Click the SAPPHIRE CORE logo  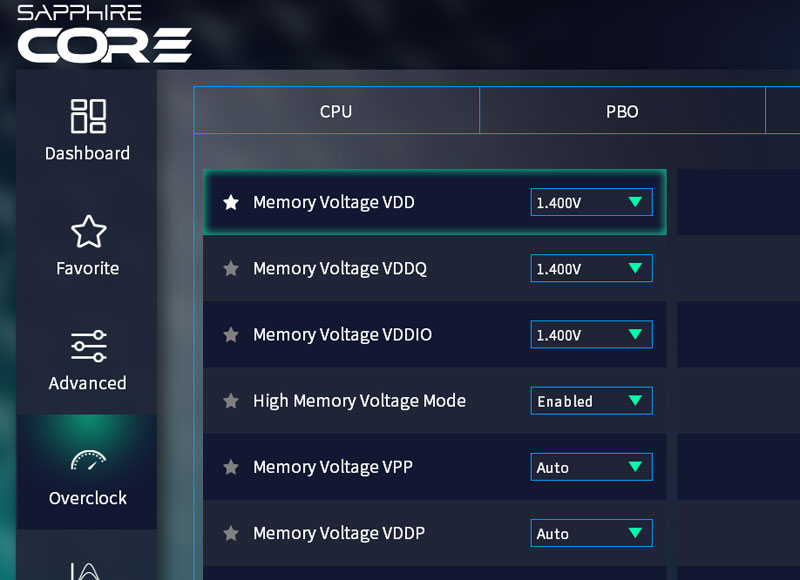point(104,35)
